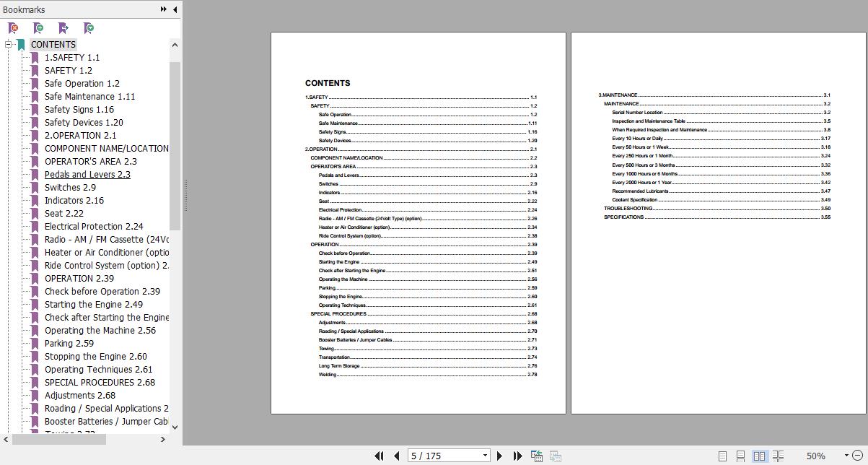Open the 1.SAFETY 1.1 bookmark
Viewport: 868px width, 465px height.
tap(72, 58)
